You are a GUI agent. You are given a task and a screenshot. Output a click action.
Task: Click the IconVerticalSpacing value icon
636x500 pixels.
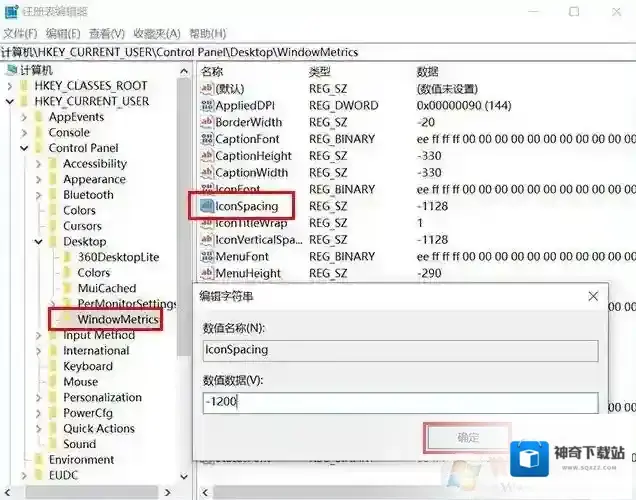(x=207, y=240)
